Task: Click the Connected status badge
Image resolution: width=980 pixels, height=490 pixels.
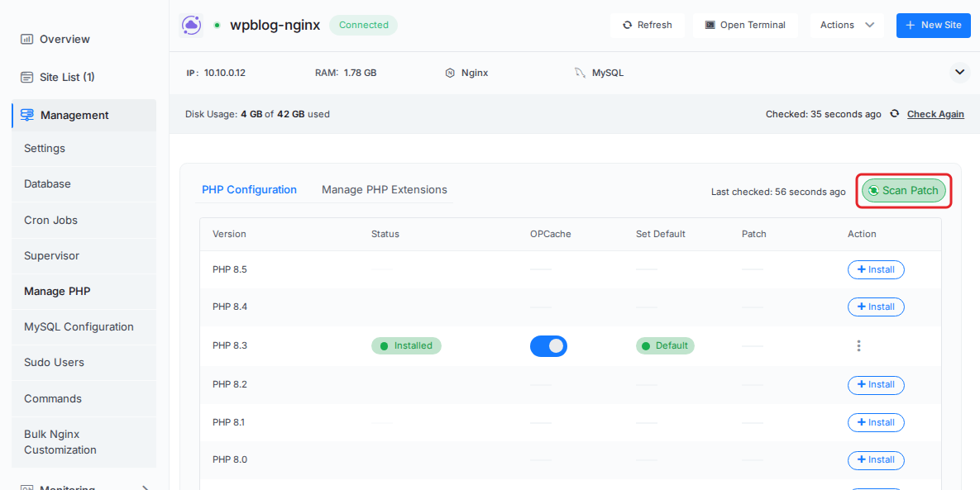Action: pyautogui.click(x=363, y=25)
